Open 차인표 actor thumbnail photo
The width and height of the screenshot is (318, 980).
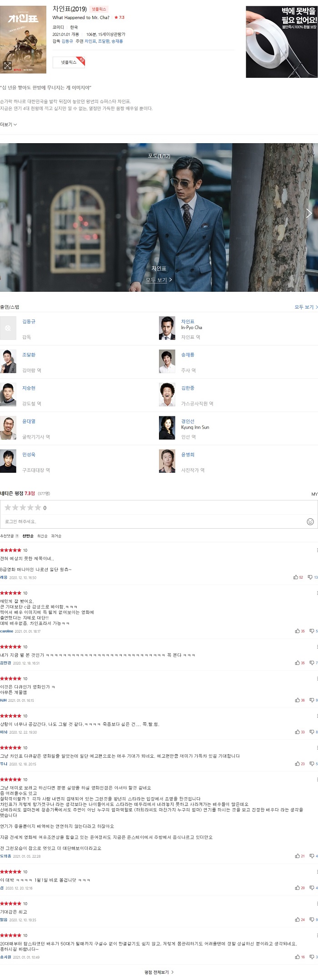[167, 328]
